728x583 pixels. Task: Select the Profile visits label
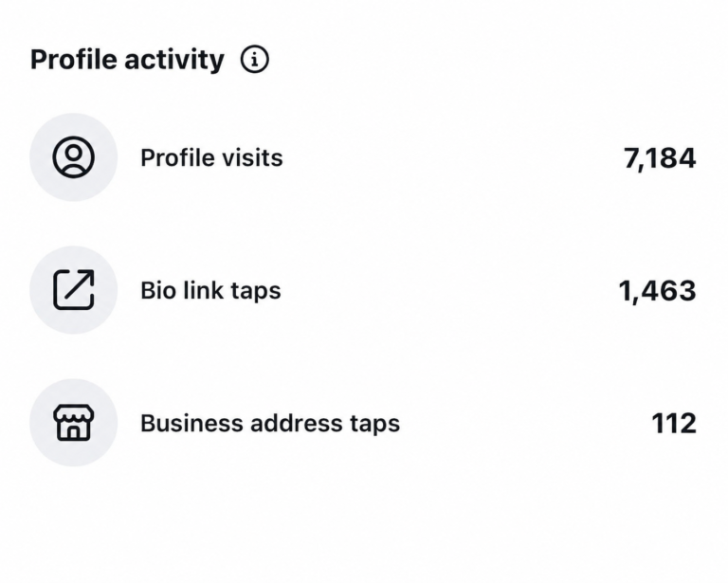(x=211, y=157)
